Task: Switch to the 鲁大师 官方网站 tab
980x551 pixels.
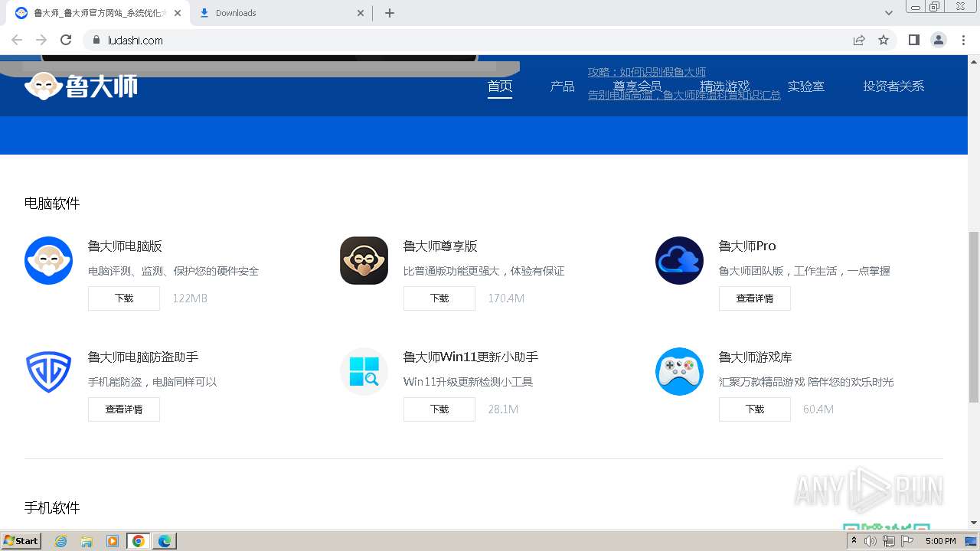Action: tap(98, 13)
